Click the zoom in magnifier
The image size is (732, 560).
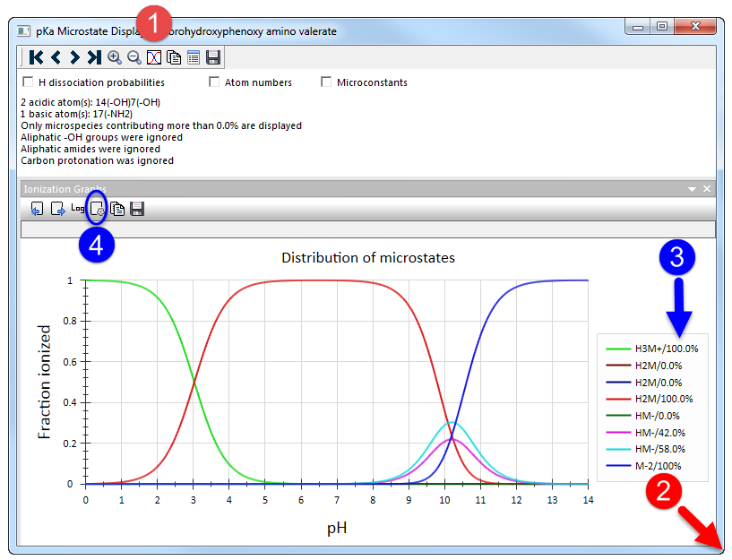(x=115, y=57)
